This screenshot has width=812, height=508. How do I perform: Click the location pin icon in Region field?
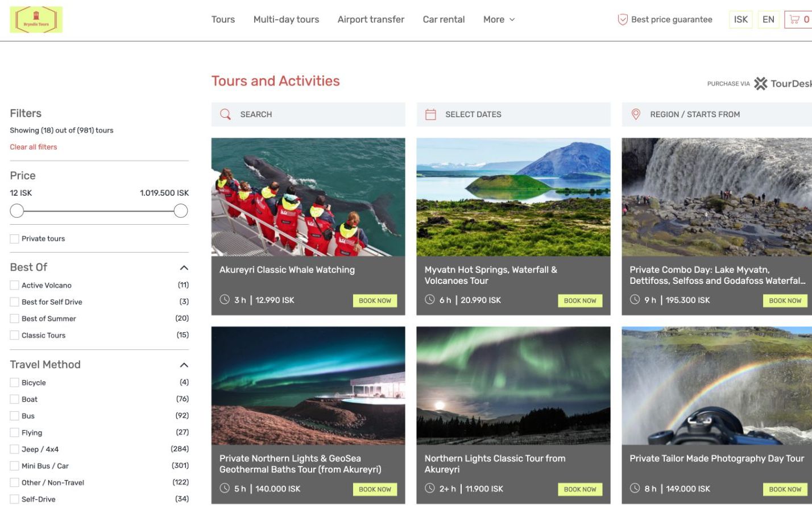tap(636, 114)
